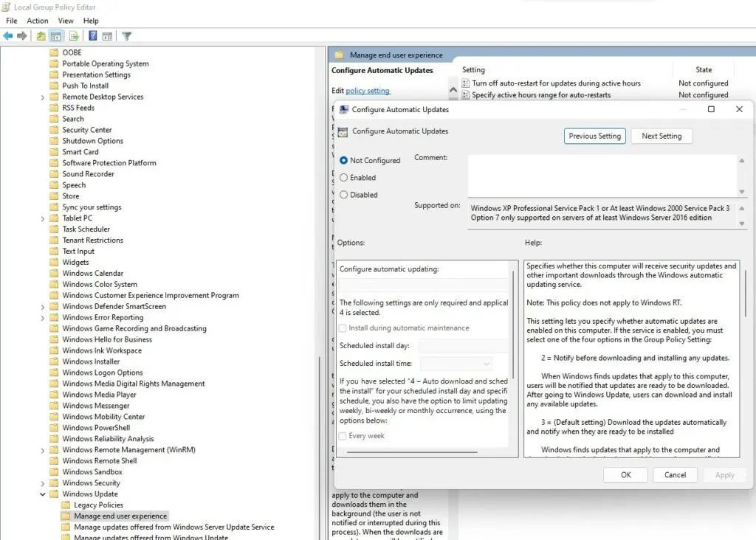Click the Show/Hide Action Pane icon
Viewport: 756px width, 540px height.
click(108, 35)
